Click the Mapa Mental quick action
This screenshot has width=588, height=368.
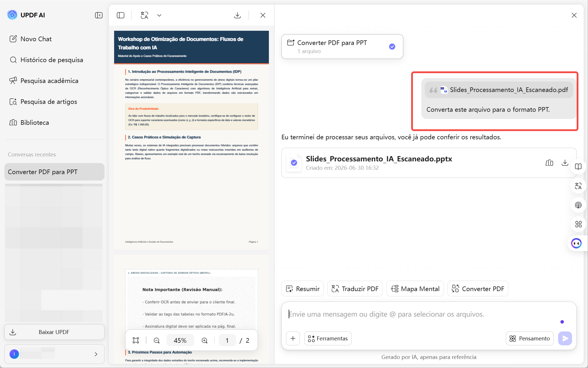click(x=415, y=288)
